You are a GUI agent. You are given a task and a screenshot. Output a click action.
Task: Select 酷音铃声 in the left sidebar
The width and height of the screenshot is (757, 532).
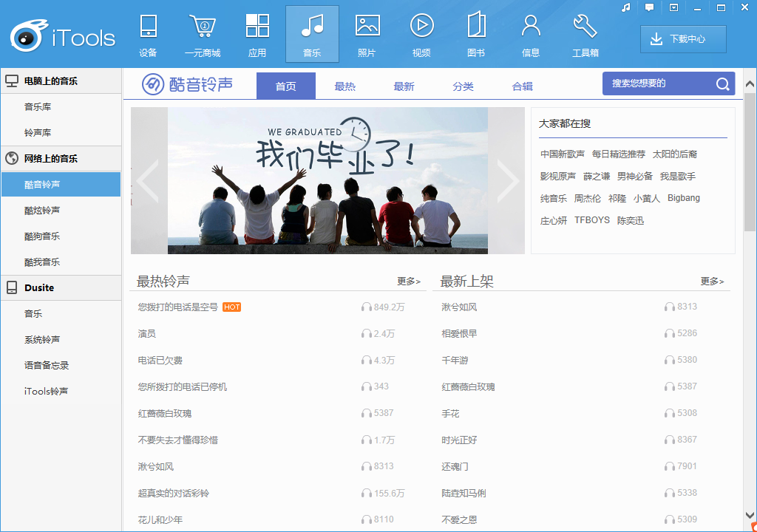click(61, 185)
